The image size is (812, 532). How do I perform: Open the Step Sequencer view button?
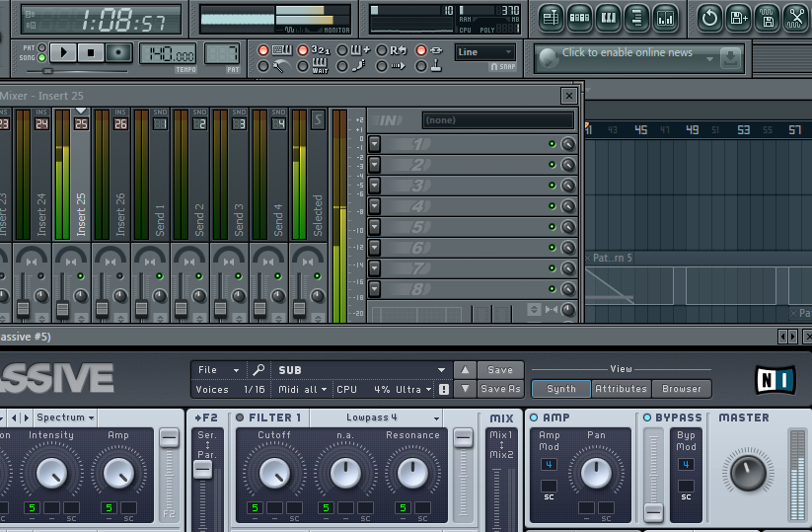[579, 18]
